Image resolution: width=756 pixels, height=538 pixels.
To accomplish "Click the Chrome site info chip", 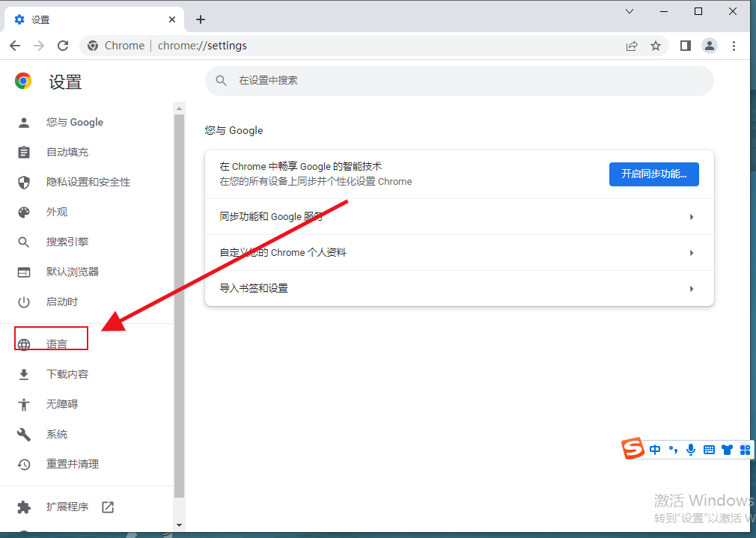I will tap(116, 46).
